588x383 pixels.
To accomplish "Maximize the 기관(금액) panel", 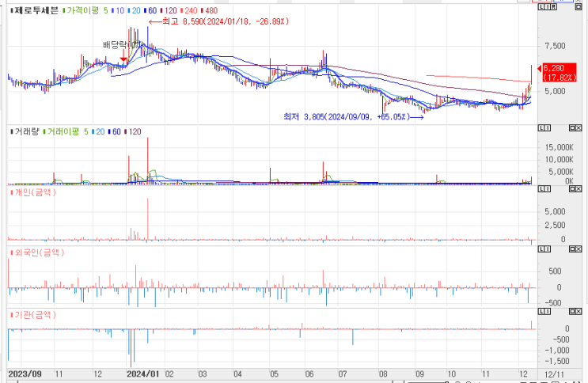I will coord(572,311).
